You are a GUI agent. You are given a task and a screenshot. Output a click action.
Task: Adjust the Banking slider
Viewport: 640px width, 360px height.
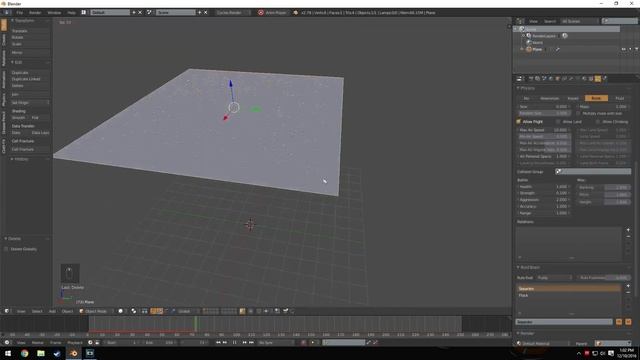604,188
